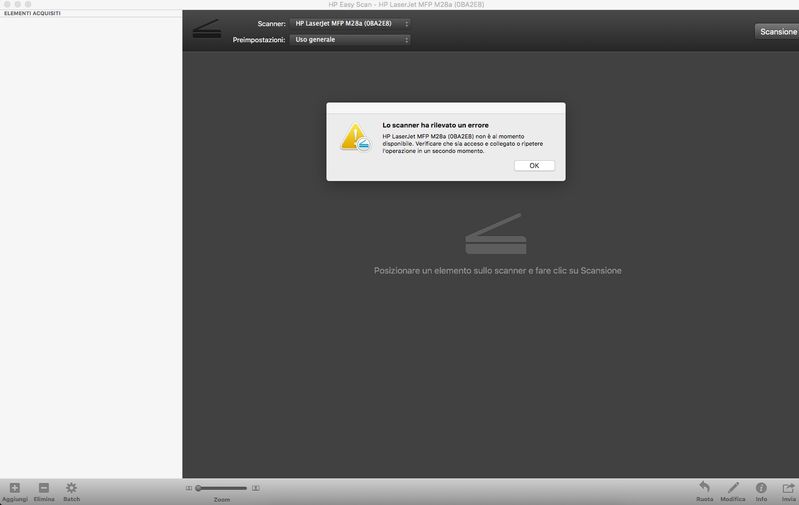This screenshot has height=505, width=799.
Task: Click the small zoom-out icon left of slider
Action: click(x=189, y=488)
